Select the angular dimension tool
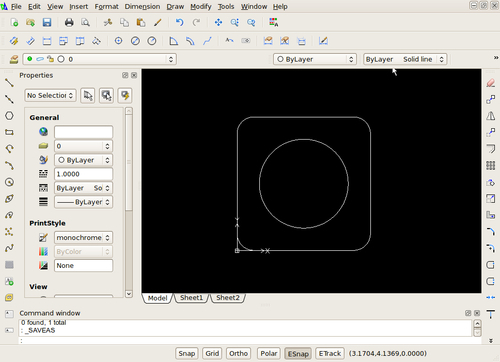 [174, 41]
